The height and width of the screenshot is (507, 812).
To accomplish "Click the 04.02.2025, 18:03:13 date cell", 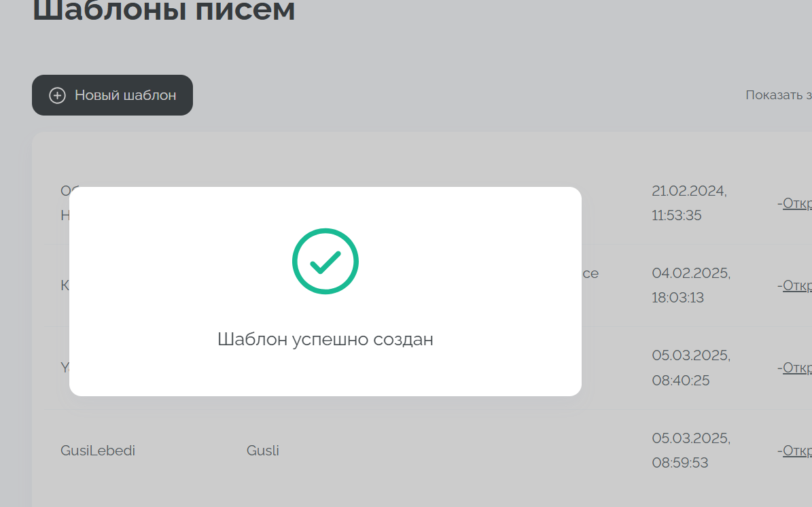I will point(690,285).
